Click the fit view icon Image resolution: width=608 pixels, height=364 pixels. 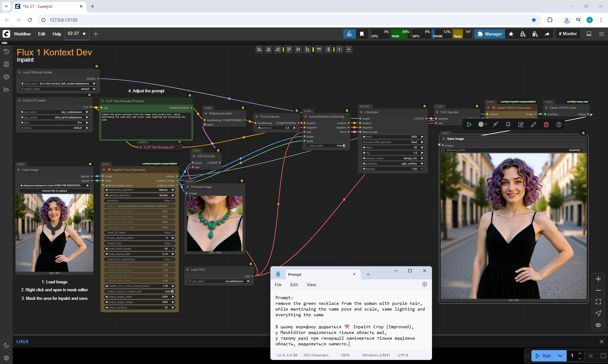point(598,302)
